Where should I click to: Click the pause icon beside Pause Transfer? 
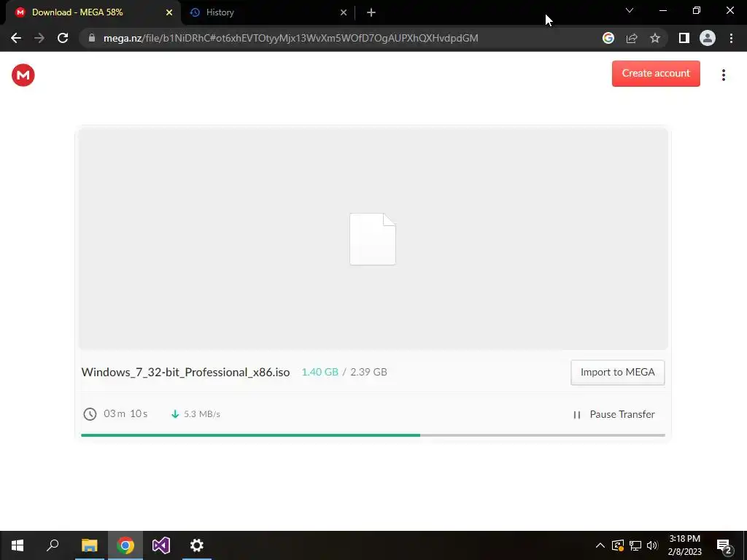point(577,415)
